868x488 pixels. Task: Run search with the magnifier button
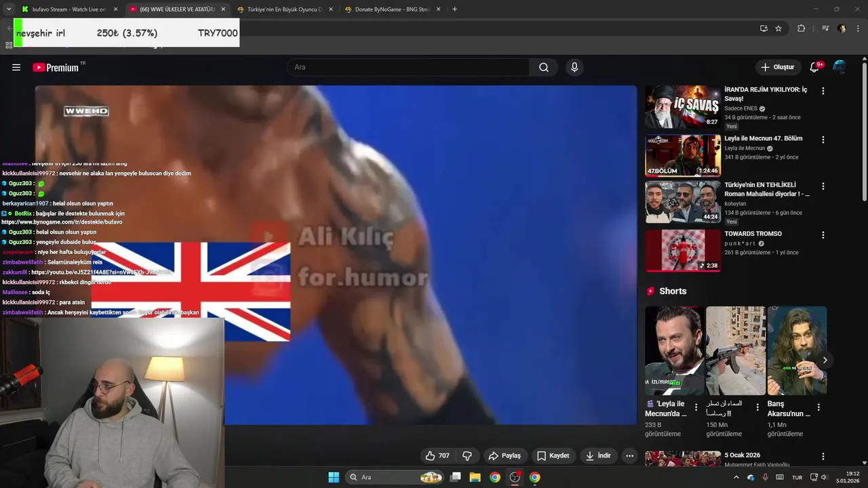tap(544, 67)
